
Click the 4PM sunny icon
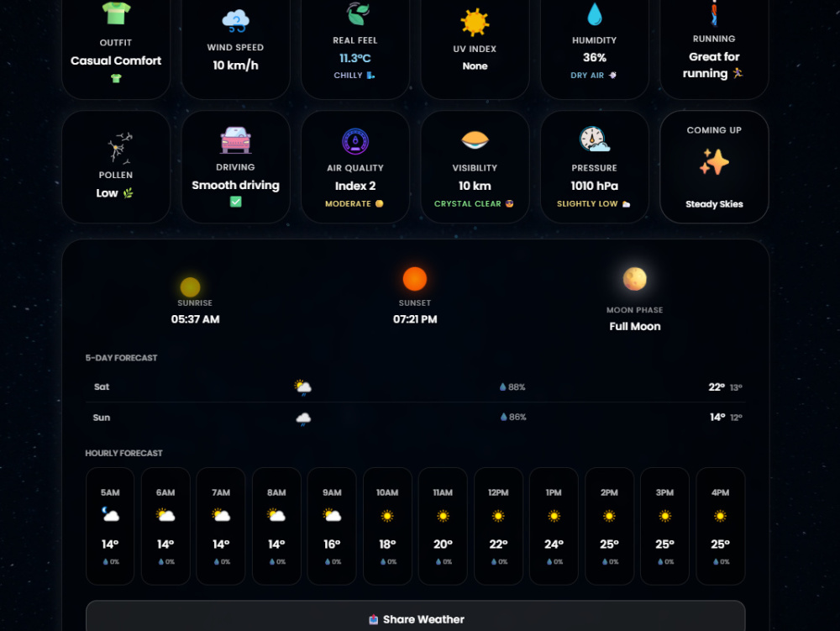pyautogui.click(x=720, y=517)
